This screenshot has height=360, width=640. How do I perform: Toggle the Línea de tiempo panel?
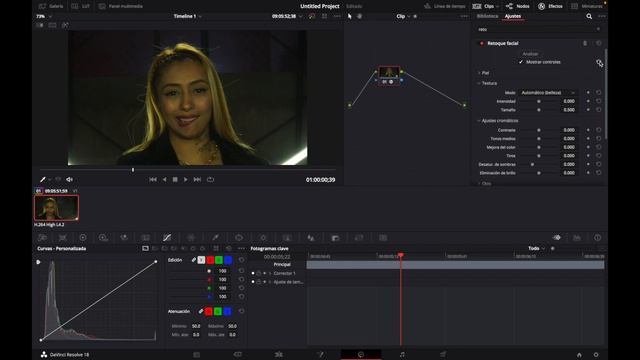point(444,6)
